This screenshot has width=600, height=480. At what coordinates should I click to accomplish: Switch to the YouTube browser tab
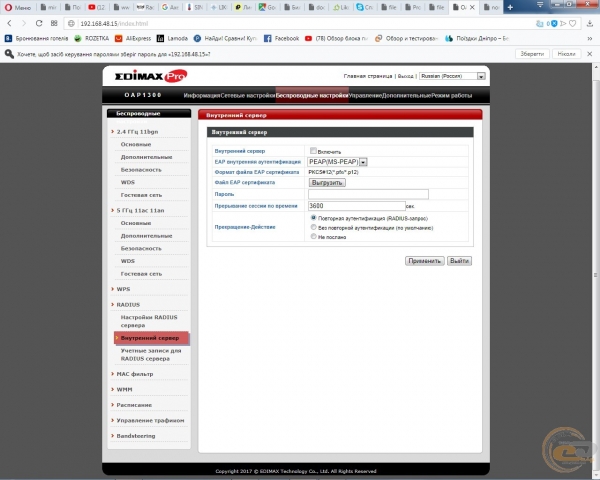click(x=96, y=7)
